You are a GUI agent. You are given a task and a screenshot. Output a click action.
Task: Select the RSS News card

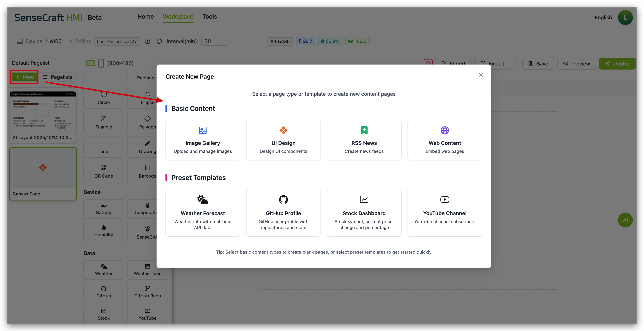point(364,140)
